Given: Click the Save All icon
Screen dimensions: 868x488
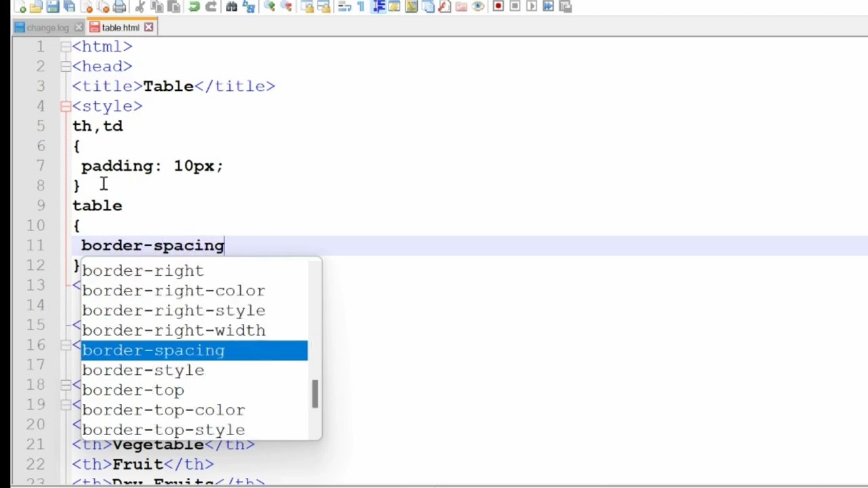Looking at the screenshot, I should [69, 7].
